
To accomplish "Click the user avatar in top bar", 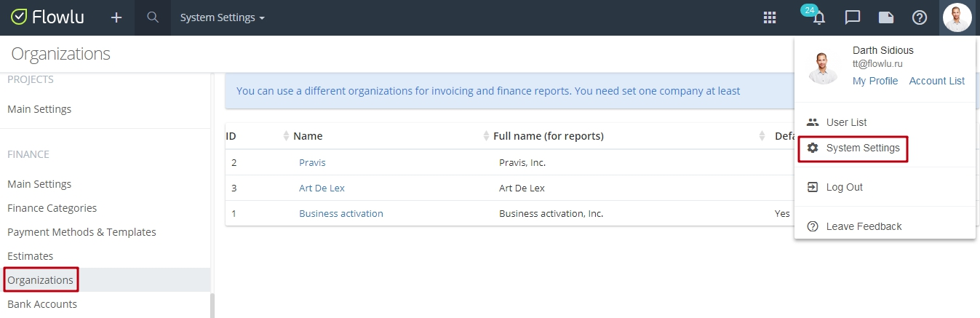I will (x=957, y=17).
